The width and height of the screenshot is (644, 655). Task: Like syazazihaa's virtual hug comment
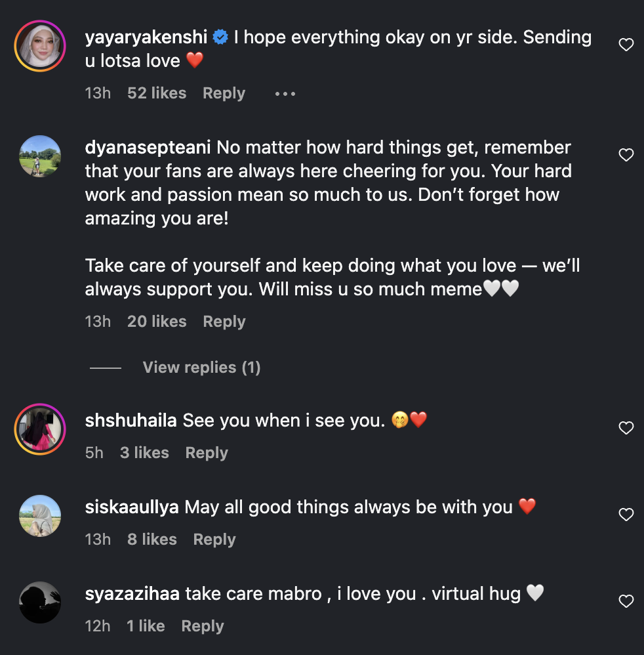tap(626, 601)
